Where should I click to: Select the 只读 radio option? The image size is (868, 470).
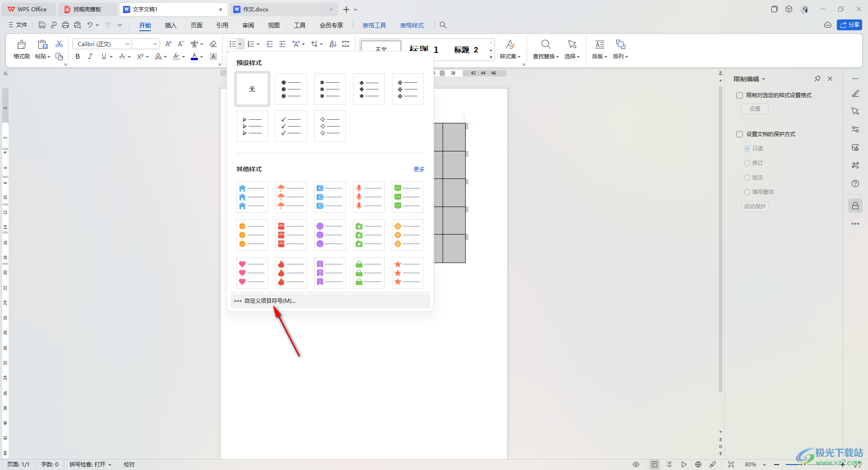(x=747, y=149)
